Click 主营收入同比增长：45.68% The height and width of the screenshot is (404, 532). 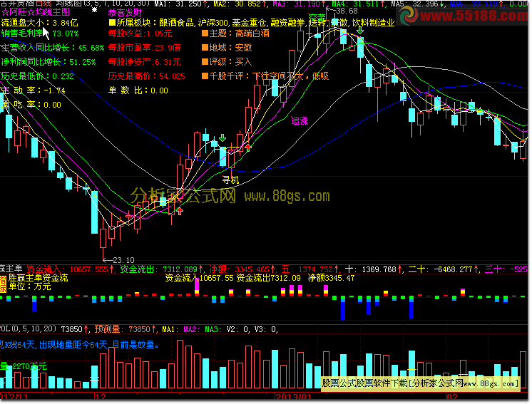point(53,48)
